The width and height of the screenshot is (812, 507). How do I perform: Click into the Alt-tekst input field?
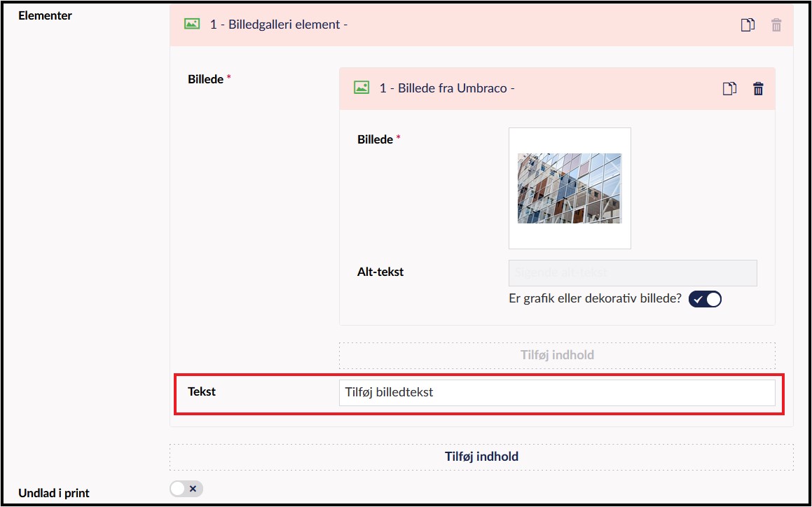coord(633,272)
